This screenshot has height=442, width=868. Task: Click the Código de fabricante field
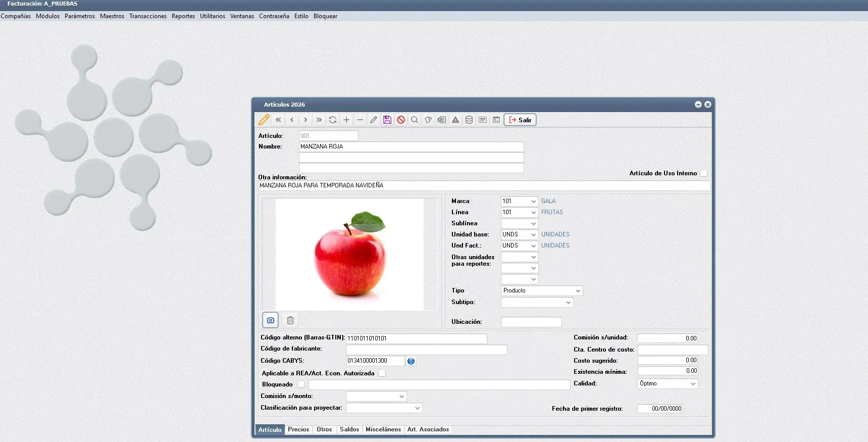(426, 350)
